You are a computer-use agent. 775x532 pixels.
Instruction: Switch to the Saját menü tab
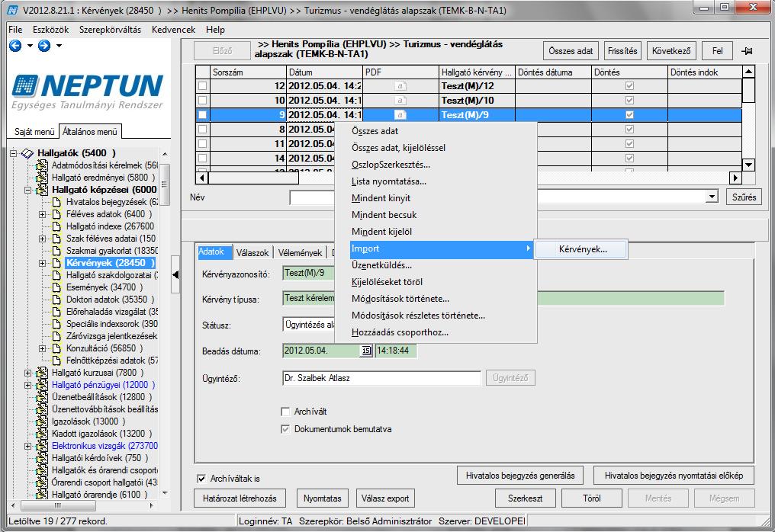click(34, 132)
